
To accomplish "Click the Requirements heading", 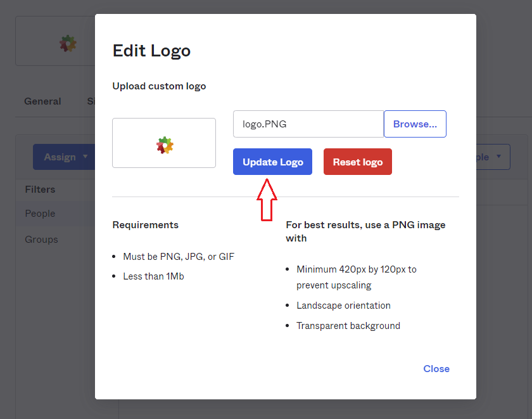I will click(145, 225).
